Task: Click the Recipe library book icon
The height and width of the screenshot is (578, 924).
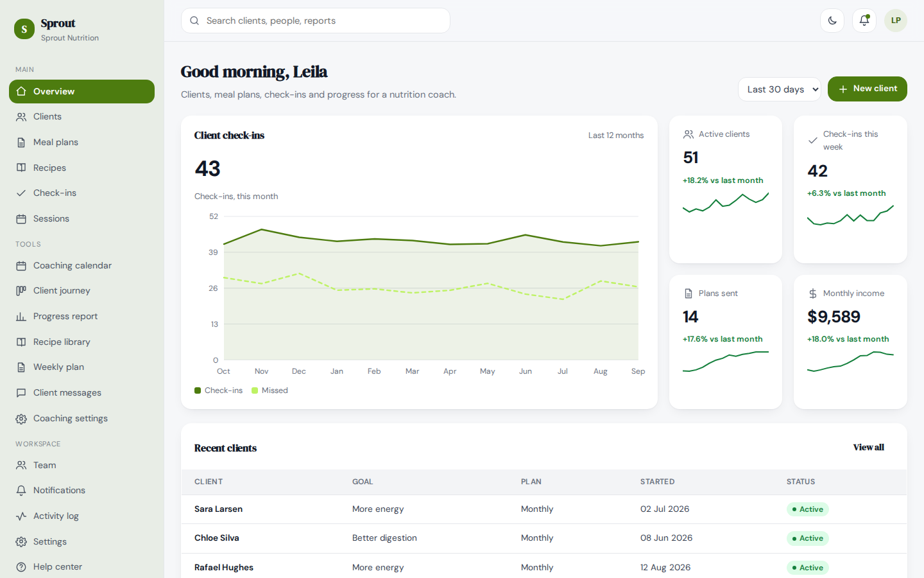Action: pyautogui.click(x=21, y=342)
